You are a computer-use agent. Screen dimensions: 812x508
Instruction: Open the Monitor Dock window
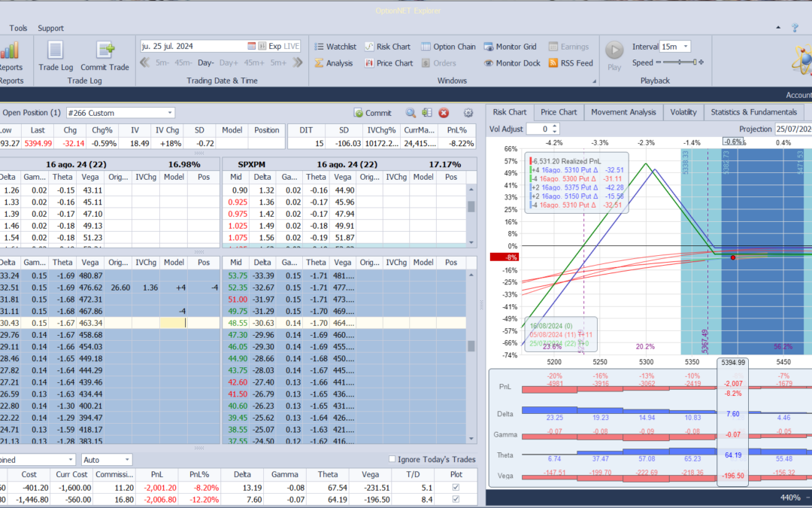pos(512,63)
